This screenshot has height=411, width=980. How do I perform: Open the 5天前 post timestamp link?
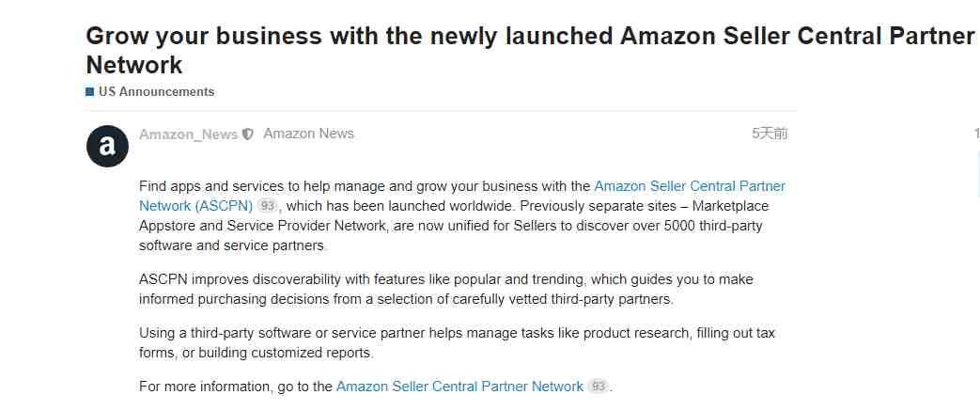(770, 134)
